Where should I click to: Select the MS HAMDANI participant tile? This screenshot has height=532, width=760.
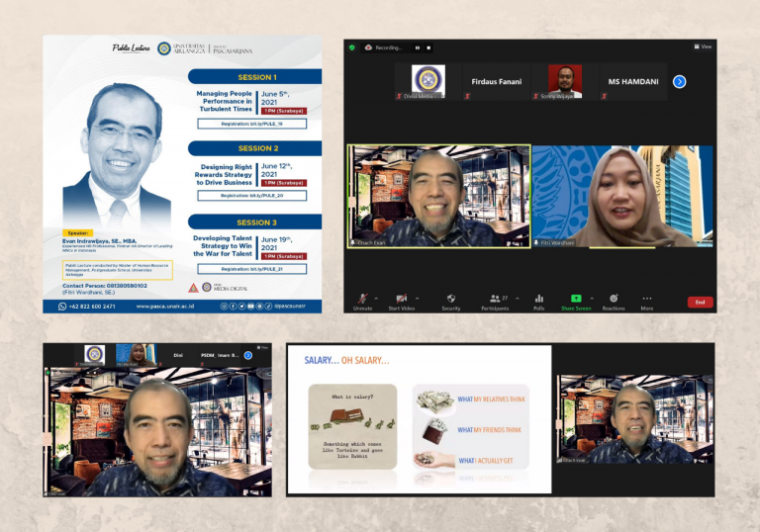pos(633,81)
